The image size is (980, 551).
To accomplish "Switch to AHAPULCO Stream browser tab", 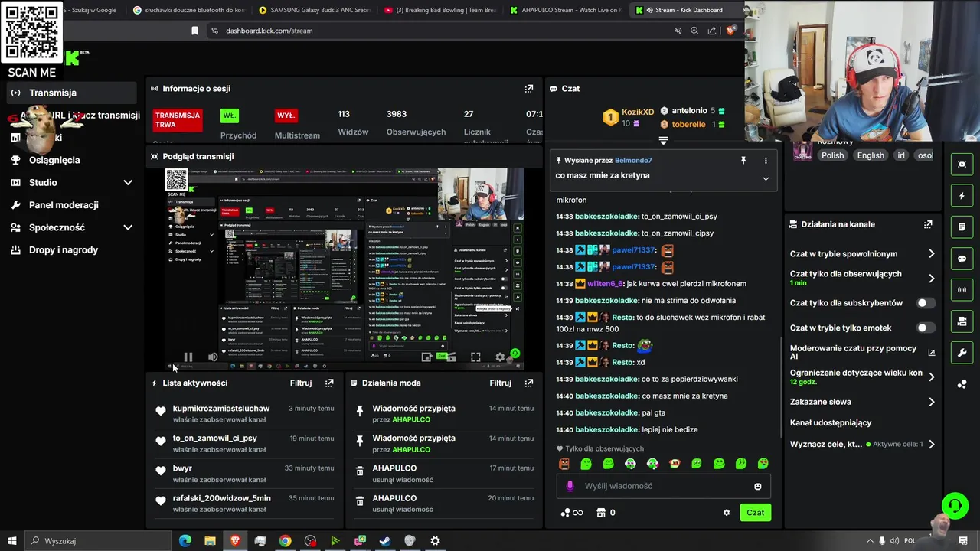I will click(565, 10).
